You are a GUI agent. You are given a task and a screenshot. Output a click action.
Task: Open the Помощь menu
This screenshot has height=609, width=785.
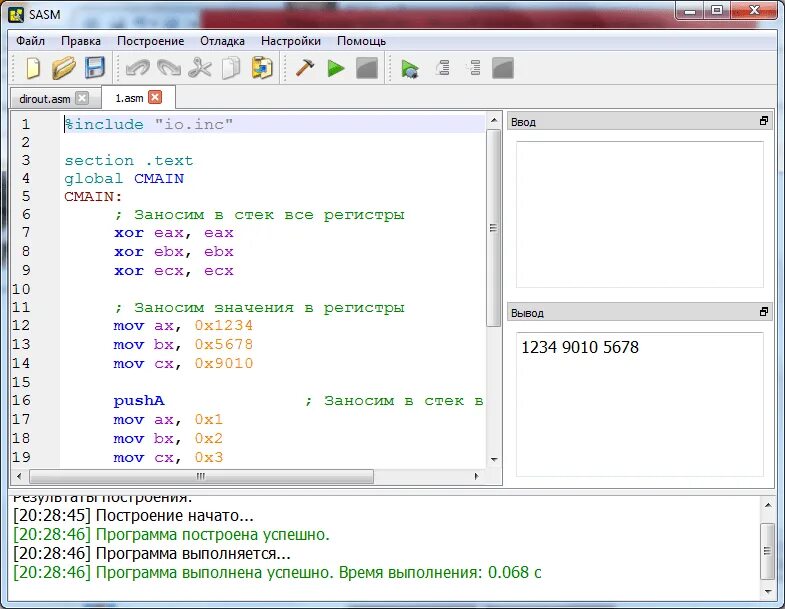pyautogui.click(x=361, y=41)
